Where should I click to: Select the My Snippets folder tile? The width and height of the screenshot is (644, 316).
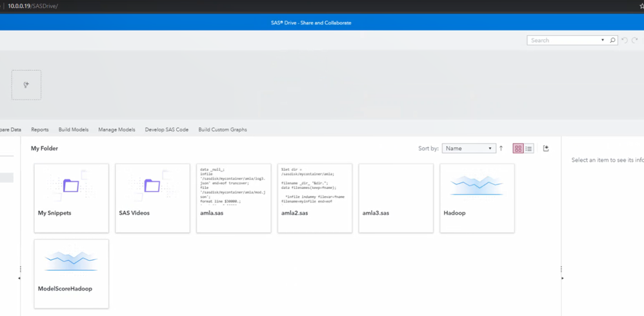click(x=72, y=198)
